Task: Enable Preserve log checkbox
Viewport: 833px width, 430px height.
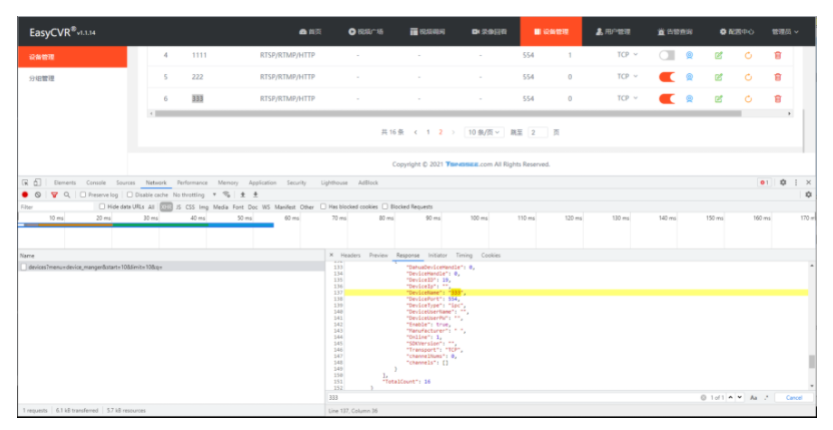Action: (x=83, y=195)
